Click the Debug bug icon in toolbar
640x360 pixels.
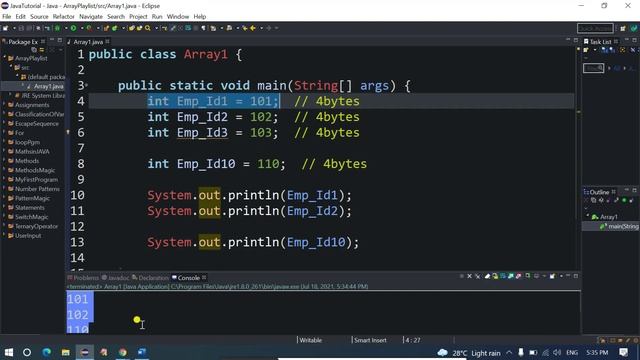(x=58, y=28)
